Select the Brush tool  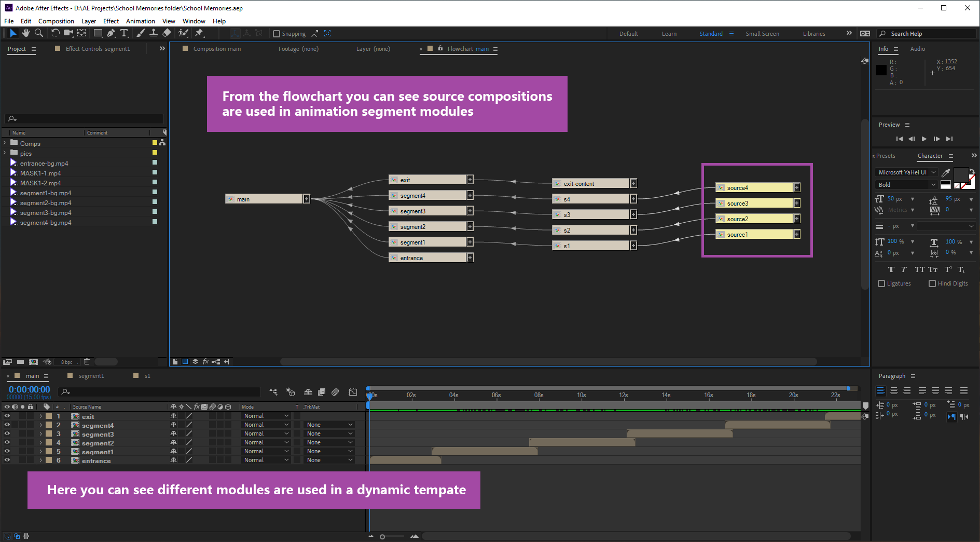(141, 33)
